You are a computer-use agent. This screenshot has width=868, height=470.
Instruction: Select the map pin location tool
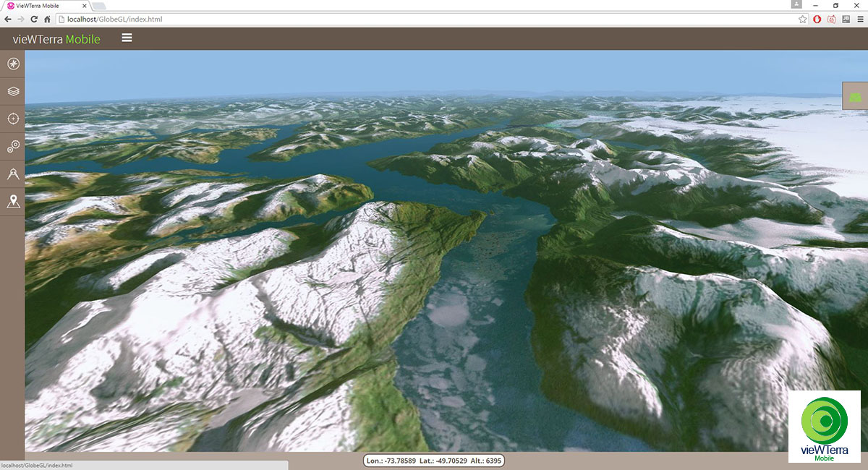point(12,202)
